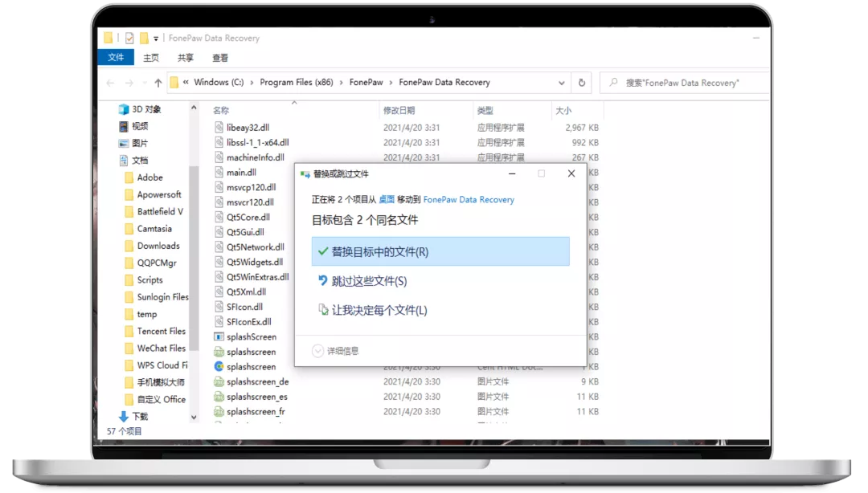Expand Program Files (x86) breadcrumb chevron

[342, 83]
